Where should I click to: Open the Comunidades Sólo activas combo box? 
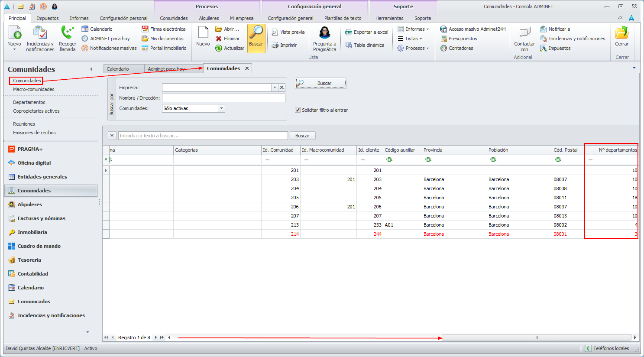click(194, 108)
